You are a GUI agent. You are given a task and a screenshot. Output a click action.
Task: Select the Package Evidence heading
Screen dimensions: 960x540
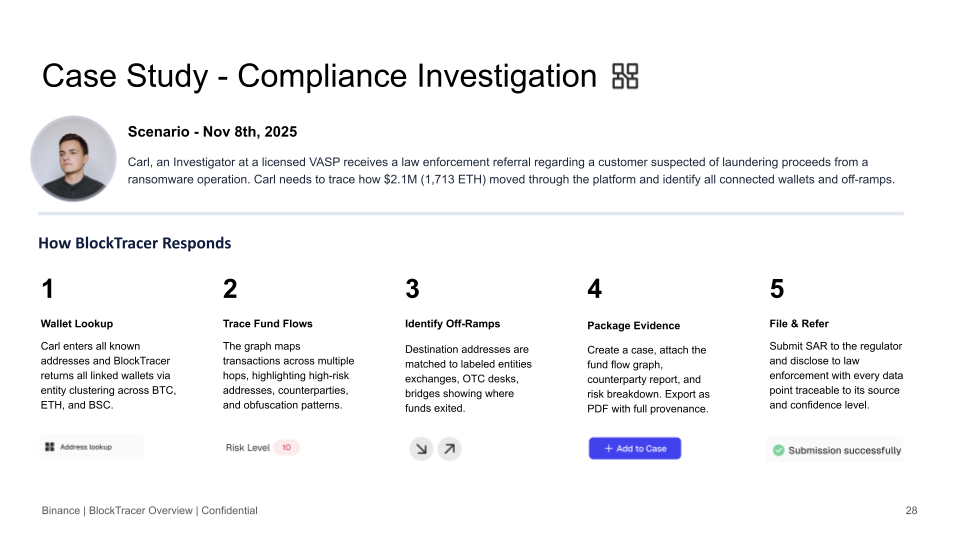tap(634, 326)
